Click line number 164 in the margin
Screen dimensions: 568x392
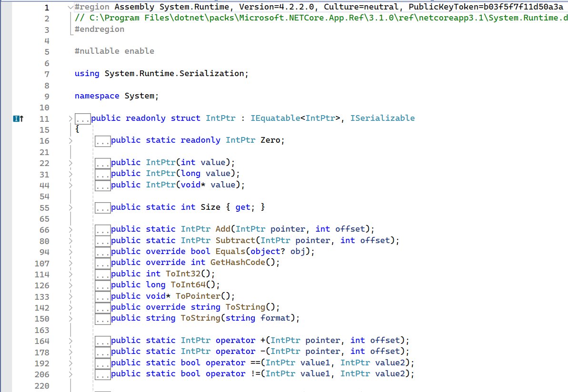pyautogui.click(x=42, y=341)
